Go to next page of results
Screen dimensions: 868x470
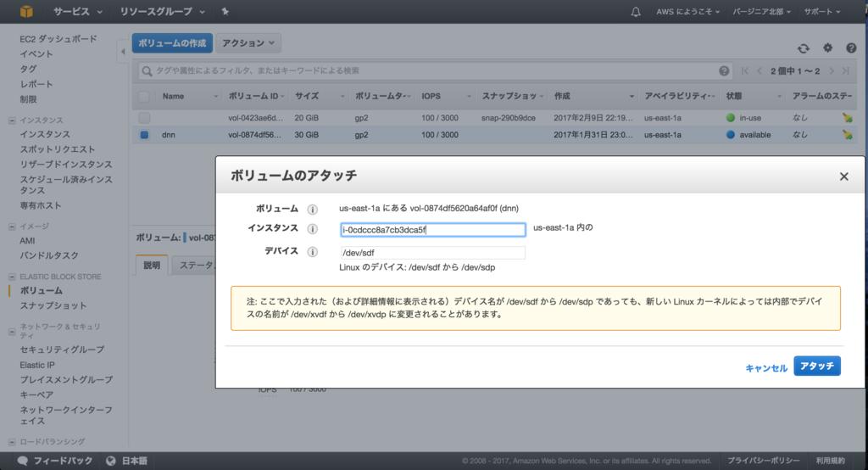[831, 71]
